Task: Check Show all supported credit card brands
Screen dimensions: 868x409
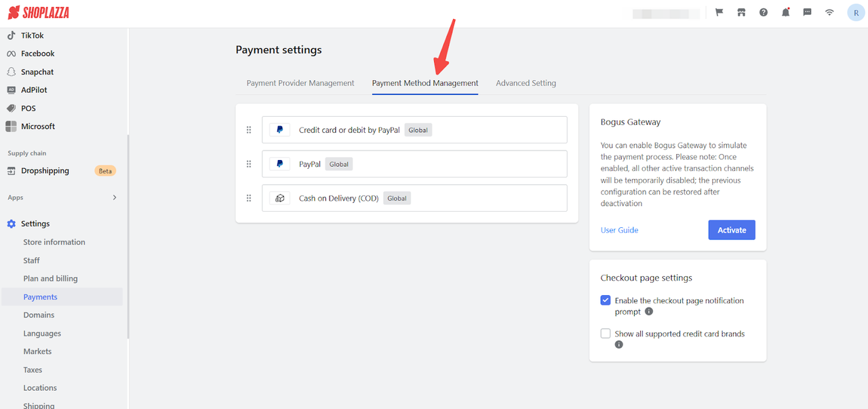Action: pyautogui.click(x=606, y=334)
